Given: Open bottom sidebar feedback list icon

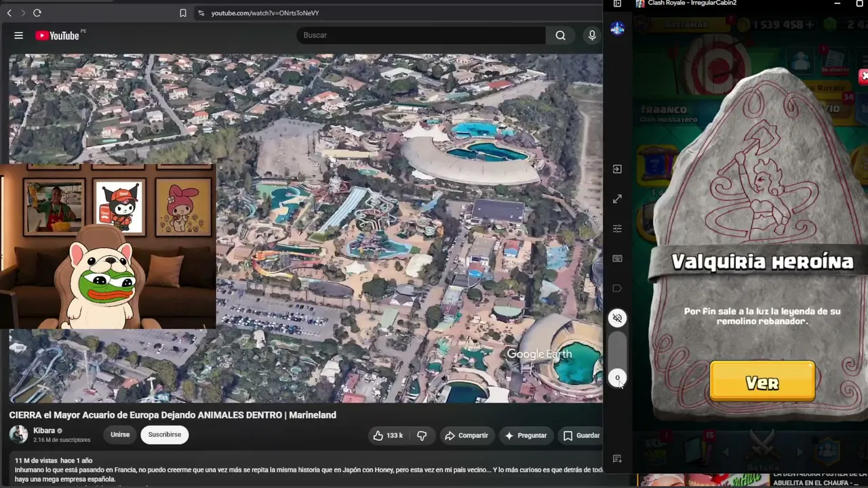Looking at the screenshot, I should (x=617, y=459).
